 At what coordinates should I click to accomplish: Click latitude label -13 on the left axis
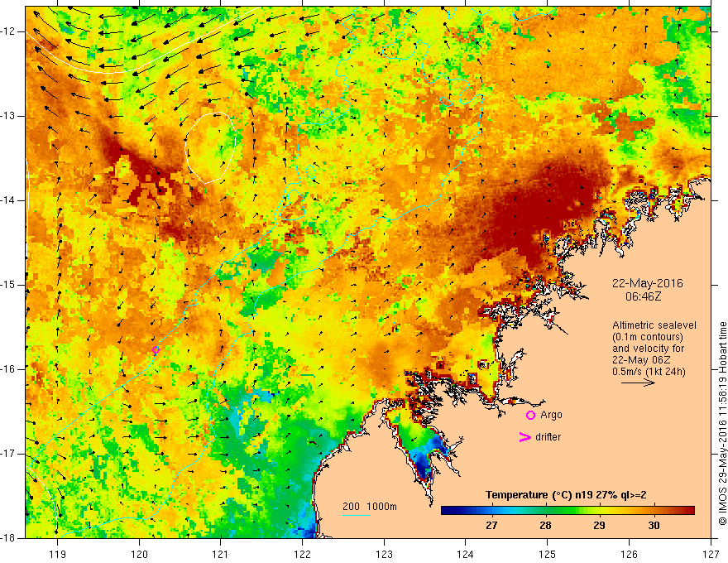coord(8,116)
